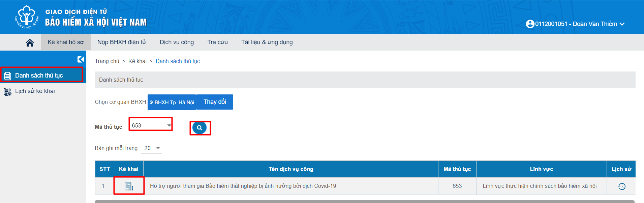Open Danh sách thủ tục in sidebar
Viewport: 644px width, 203px height.
coord(39,76)
